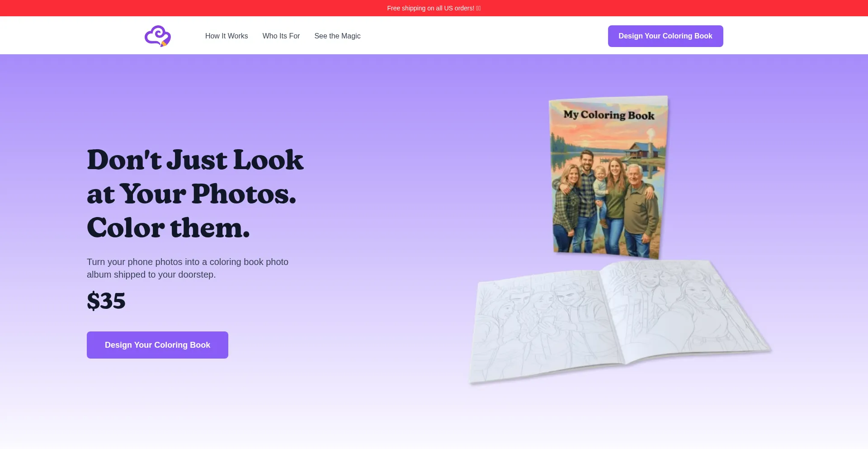Select See the Magic nav item
The width and height of the screenshot is (868, 449).
pos(337,36)
